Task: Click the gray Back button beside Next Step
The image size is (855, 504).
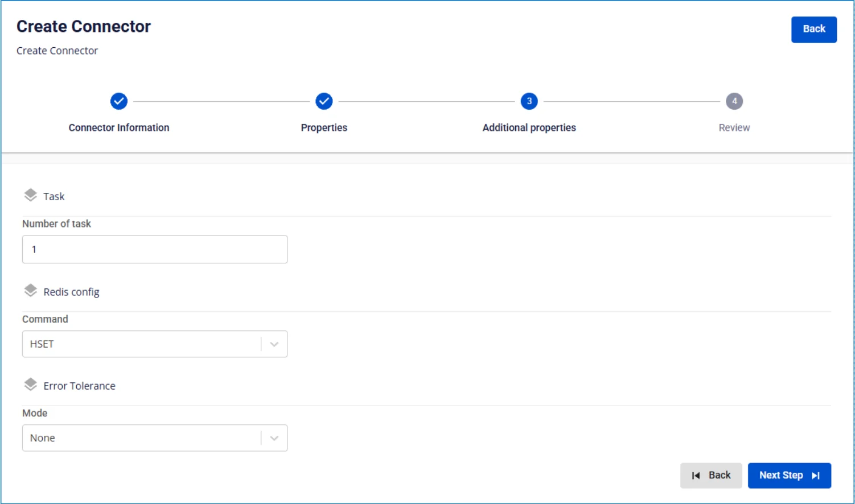Action: (711, 476)
